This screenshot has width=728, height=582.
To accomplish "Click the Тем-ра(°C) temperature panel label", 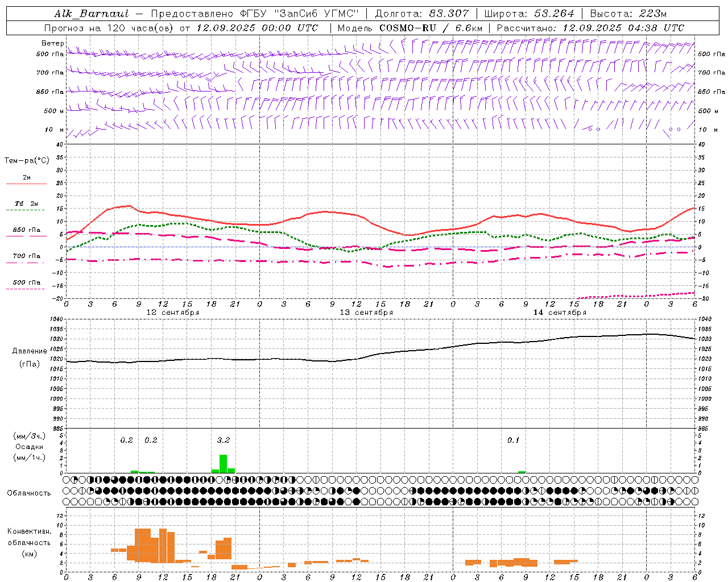I will [27, 161].
